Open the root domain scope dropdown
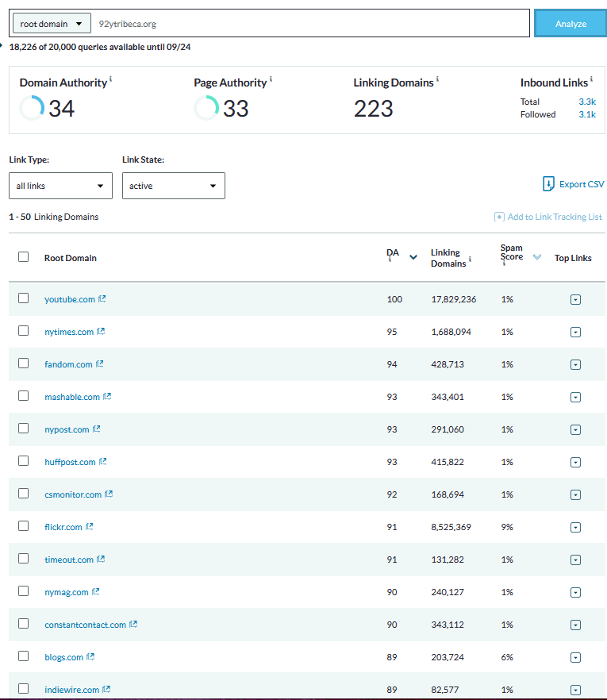 pos(52,24)
